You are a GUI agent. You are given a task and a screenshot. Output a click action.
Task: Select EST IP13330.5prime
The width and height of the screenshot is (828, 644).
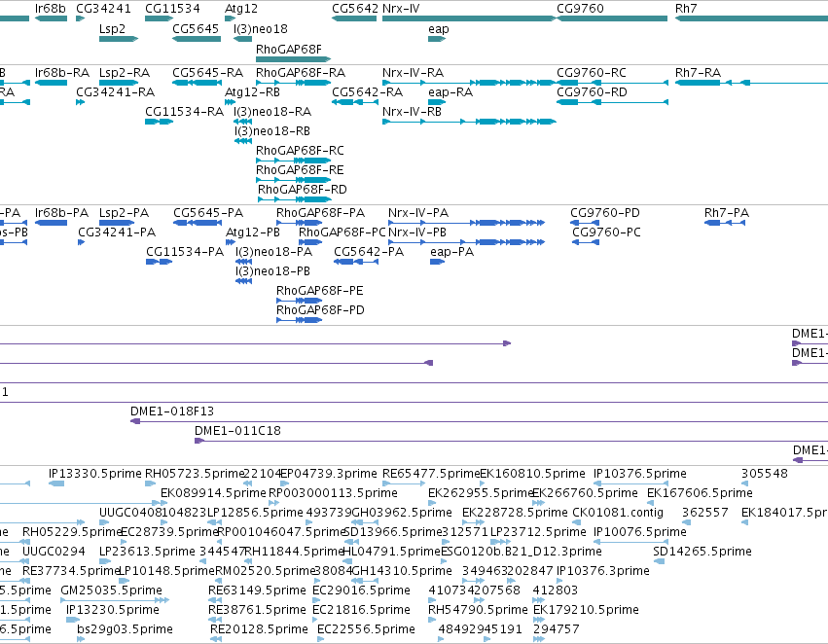[95, 474]
